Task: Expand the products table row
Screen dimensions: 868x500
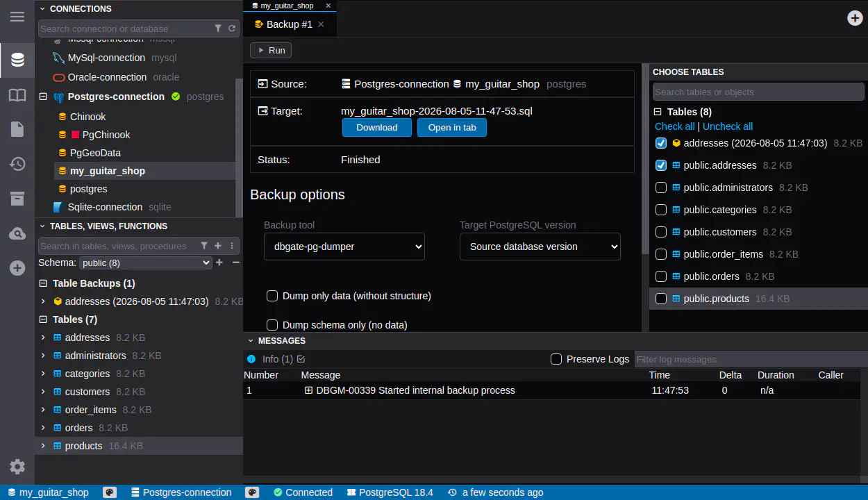Action: point(43,446)
